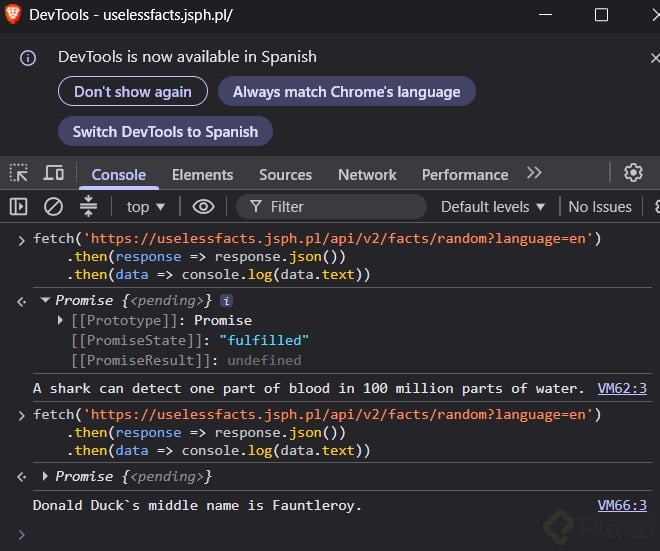Expand the second Promise {<pending>} result
The width and height of the screenshot is (660, 551).
pos(45,476)
